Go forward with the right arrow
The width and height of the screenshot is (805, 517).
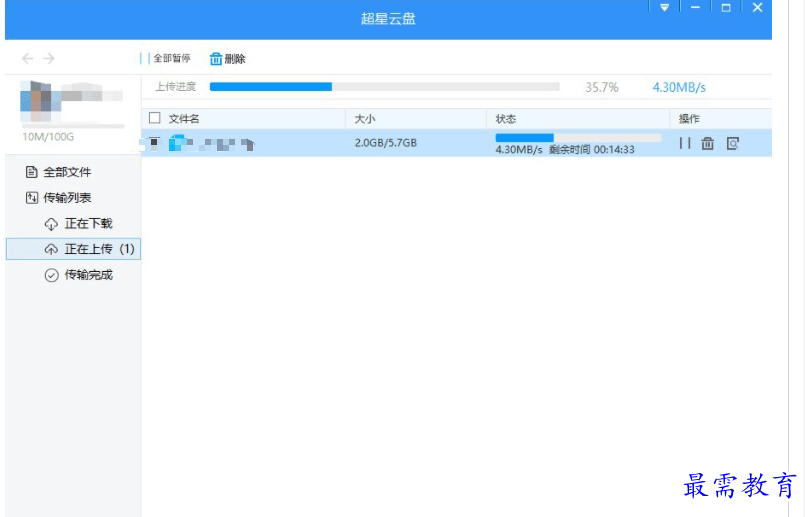click(49, 59)
